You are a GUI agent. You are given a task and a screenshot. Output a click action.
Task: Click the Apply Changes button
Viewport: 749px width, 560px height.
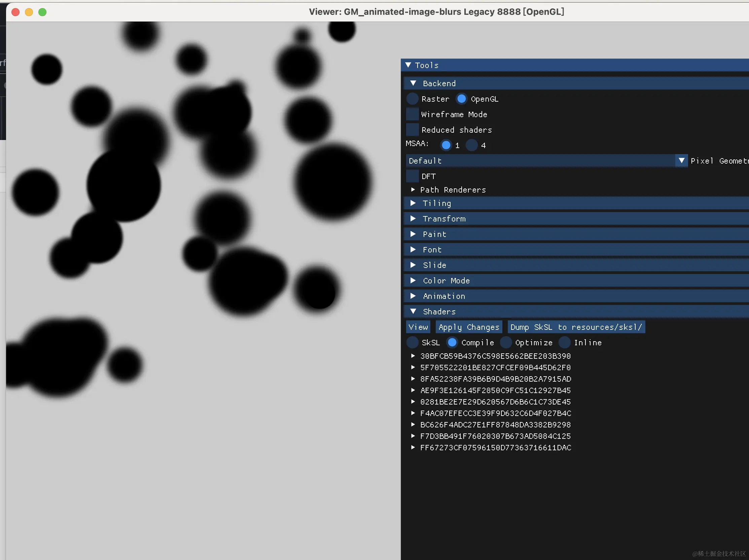click(x=469, y=327)
